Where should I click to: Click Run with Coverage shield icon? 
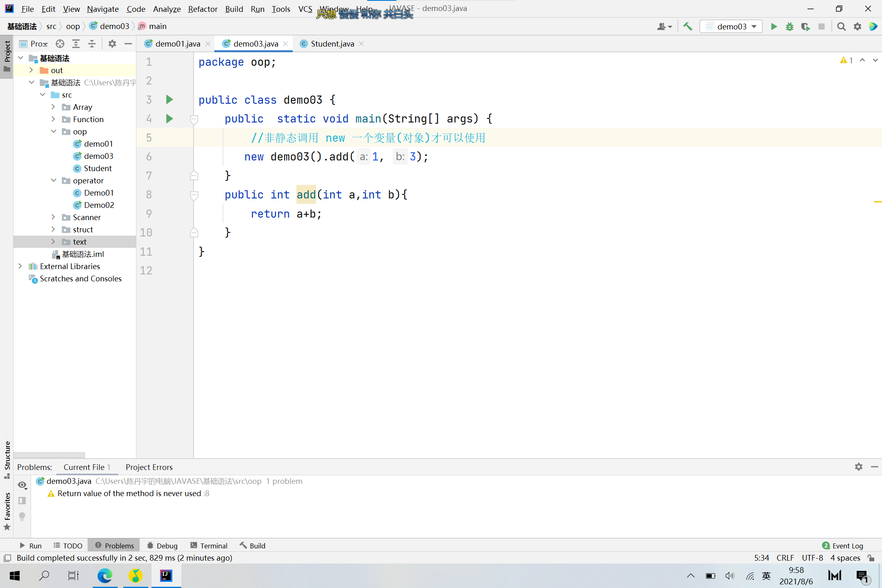(805, 27)
